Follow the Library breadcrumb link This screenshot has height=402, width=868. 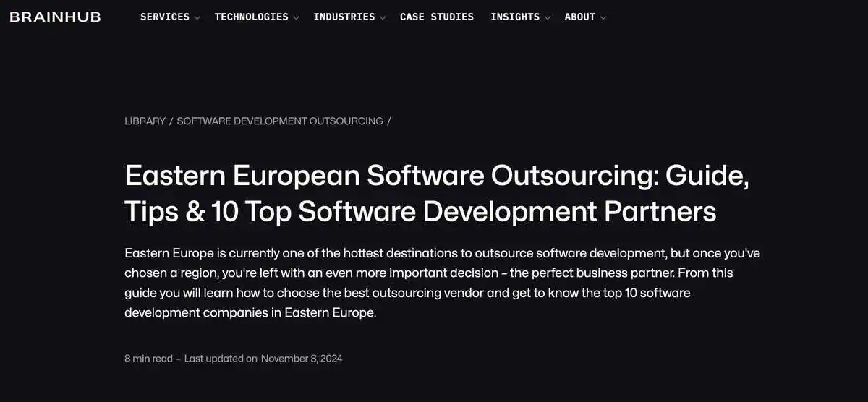click(145, 121)
